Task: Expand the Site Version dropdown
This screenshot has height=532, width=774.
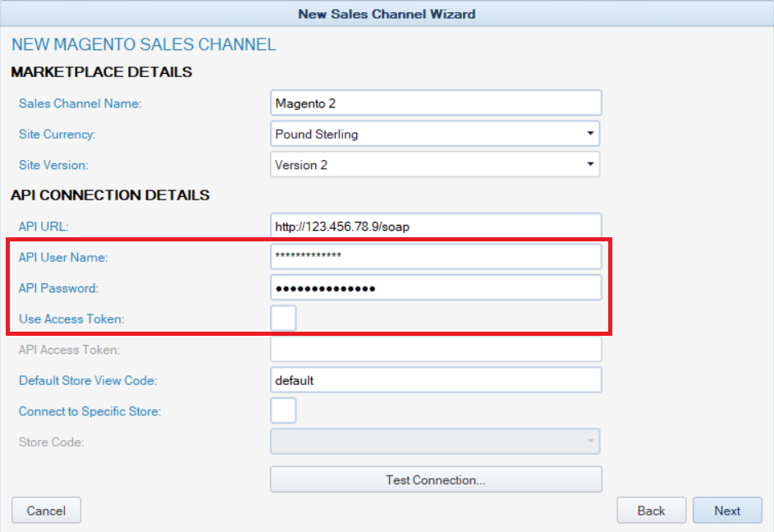Action: (435, 164)
